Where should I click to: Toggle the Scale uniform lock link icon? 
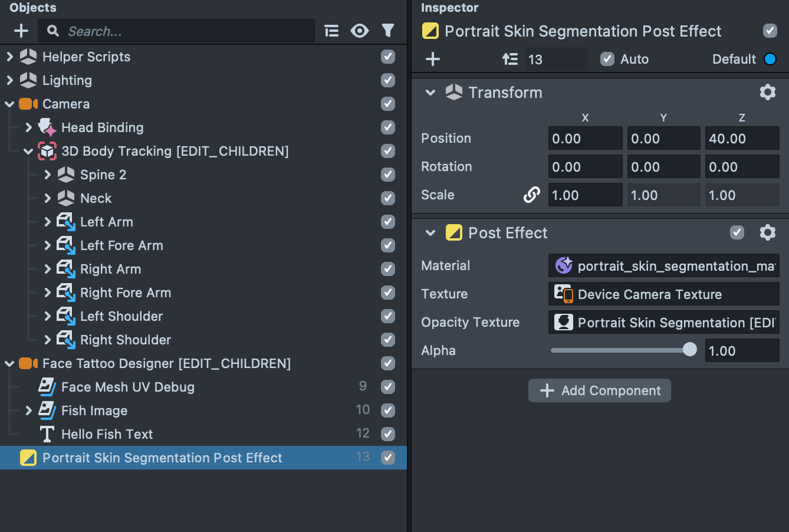(531, 195)
